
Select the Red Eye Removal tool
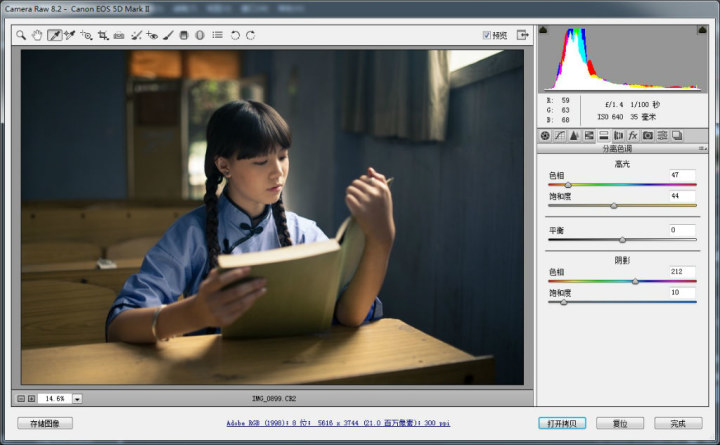[x=152, y=35]
